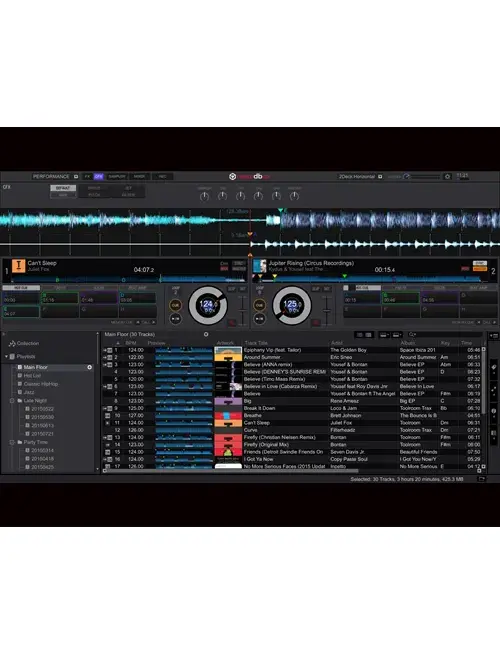Click the CUE button on deck 1
Screen dimensions: 500x655
coord(175,305)
